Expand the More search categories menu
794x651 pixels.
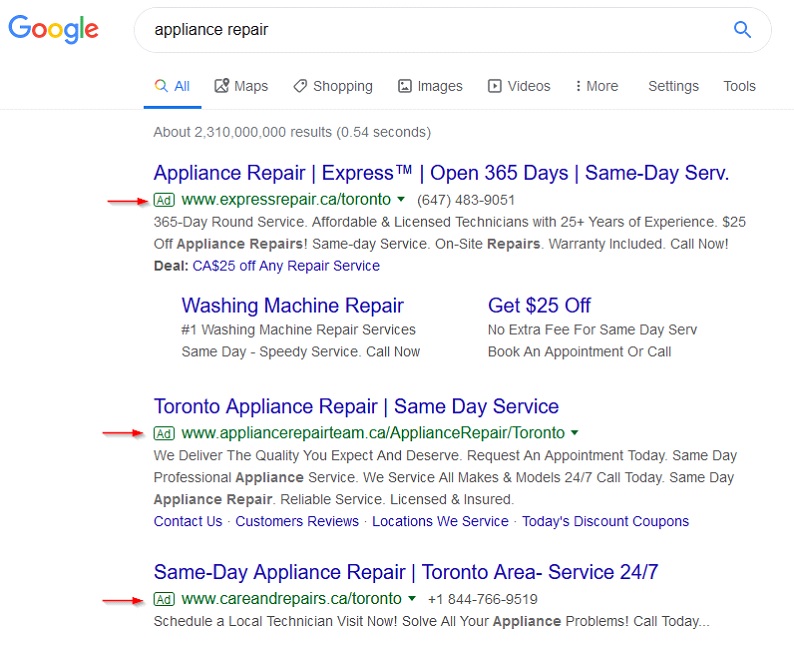[597, 86]
